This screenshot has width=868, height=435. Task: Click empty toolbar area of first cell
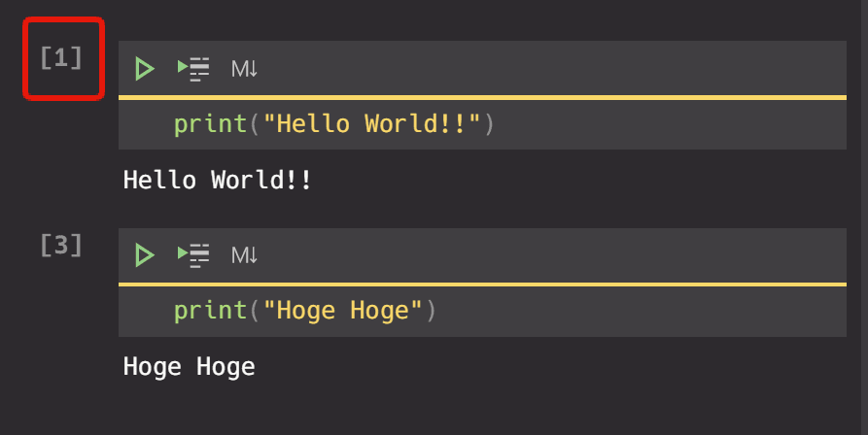[552, 69]
